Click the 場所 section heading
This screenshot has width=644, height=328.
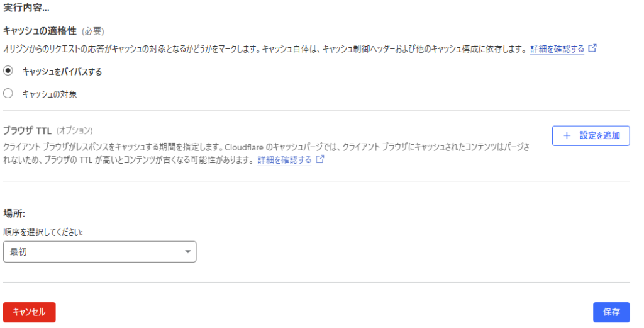[x=14, y=213]
